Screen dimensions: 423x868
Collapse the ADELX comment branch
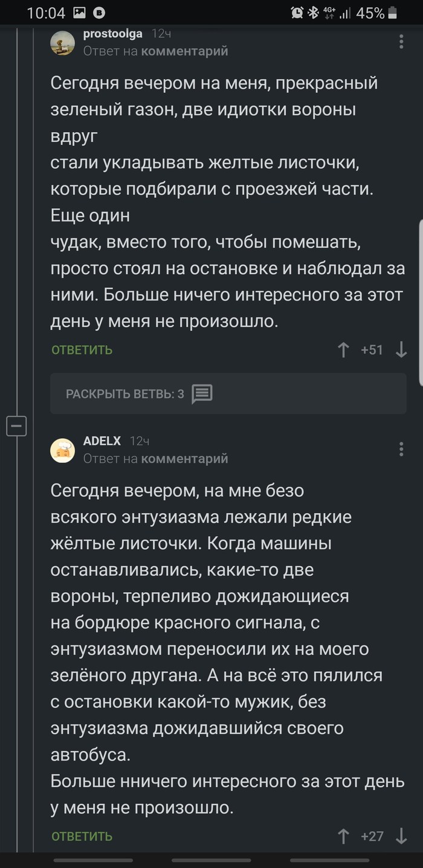[x=16, y=427]
